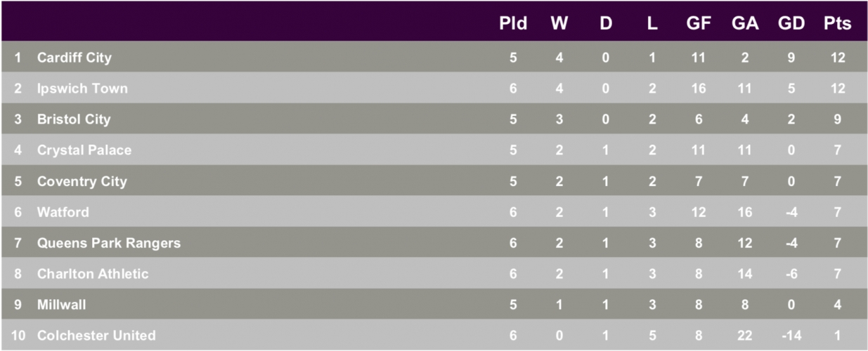The image size is (868, 351).
Task: Sort by the Pld column header
Action: 513,23
